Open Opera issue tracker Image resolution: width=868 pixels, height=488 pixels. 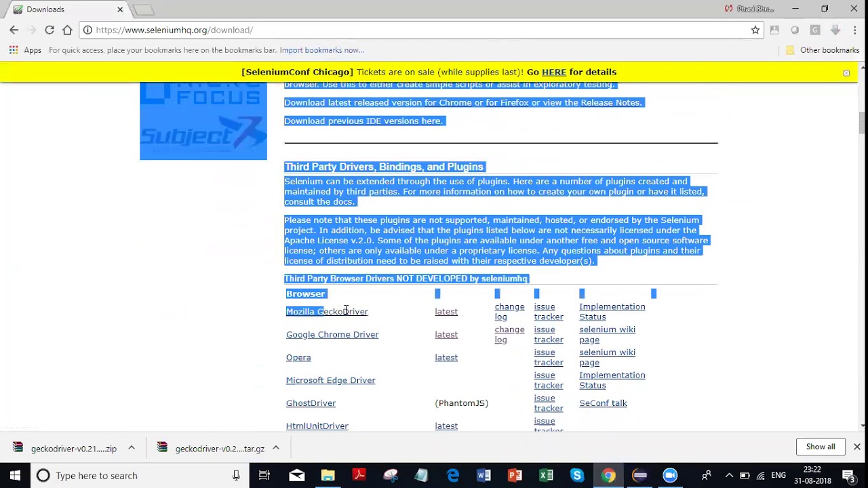click(x=549, y=358)
